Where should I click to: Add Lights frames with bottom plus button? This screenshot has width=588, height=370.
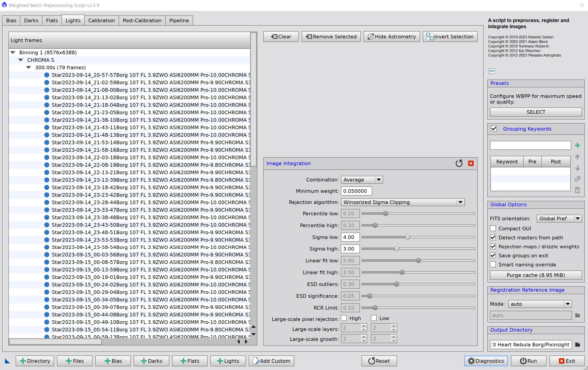(x=228, y=361)
